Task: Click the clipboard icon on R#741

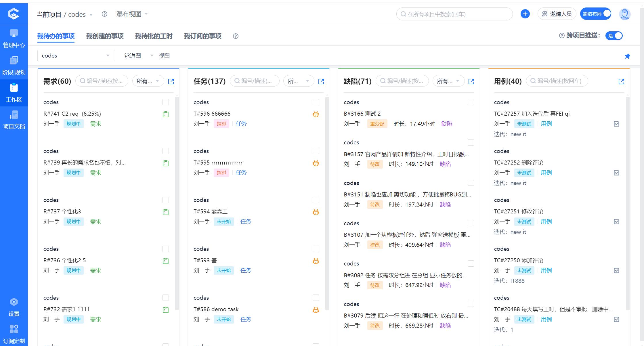Action: click(166, 114)
